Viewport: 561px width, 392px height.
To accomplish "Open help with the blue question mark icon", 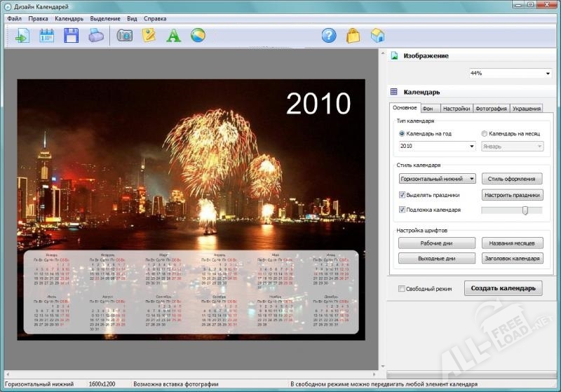I will tap(329, 36).
